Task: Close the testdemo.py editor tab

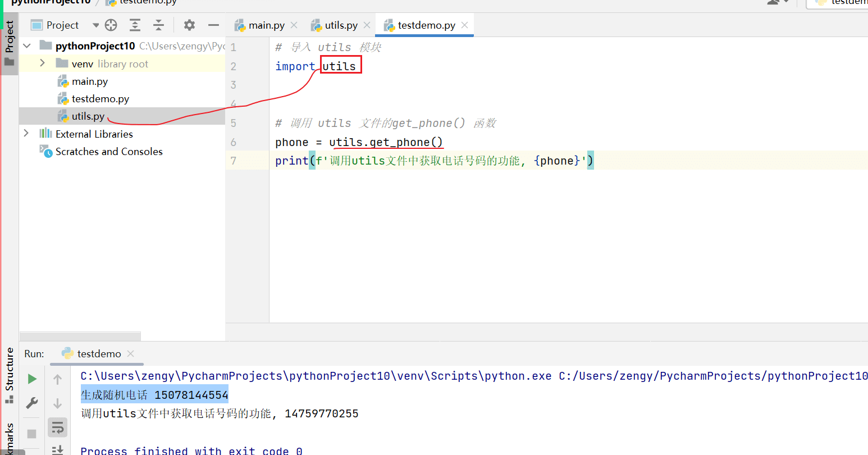Action: 465,25
